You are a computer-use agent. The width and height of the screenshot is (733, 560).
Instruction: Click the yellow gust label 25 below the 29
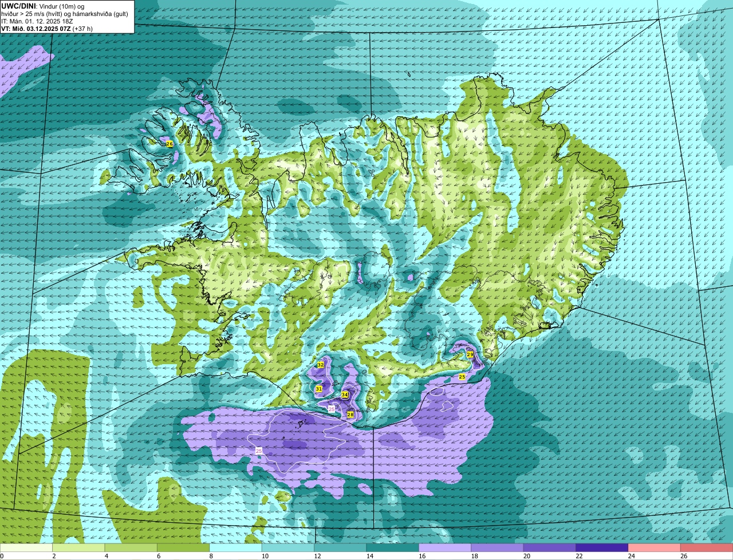[x=462, y=376]
